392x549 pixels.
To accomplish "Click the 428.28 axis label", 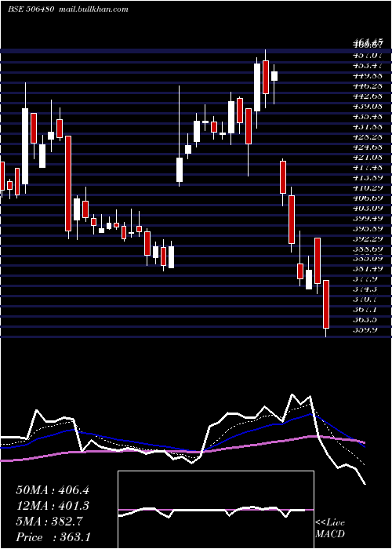I will 367,136.
